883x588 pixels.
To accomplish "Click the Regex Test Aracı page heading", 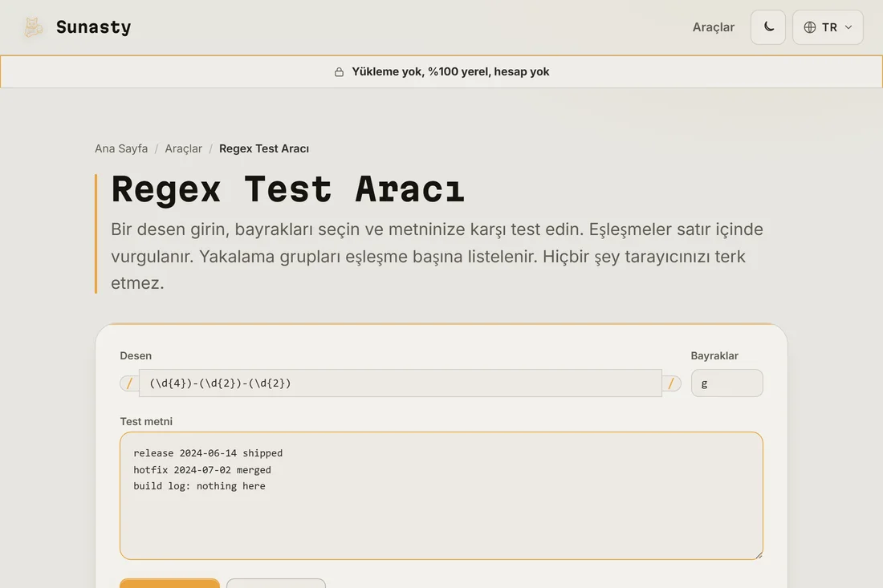I will 287,189.
